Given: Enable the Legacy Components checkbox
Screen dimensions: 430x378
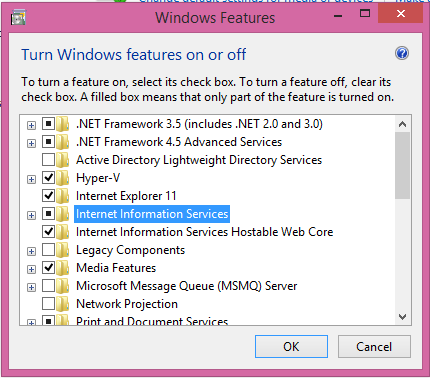Looking at the screenshot, I should point(48,250).
